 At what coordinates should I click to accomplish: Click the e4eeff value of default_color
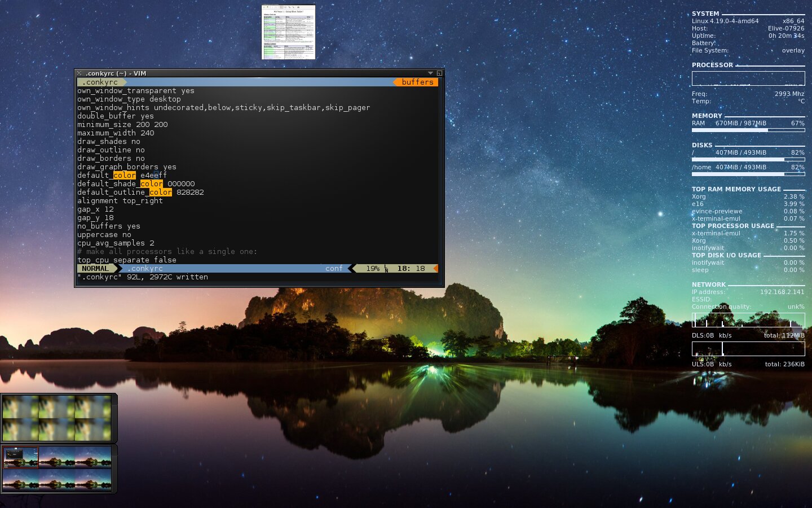click(153, 176)
